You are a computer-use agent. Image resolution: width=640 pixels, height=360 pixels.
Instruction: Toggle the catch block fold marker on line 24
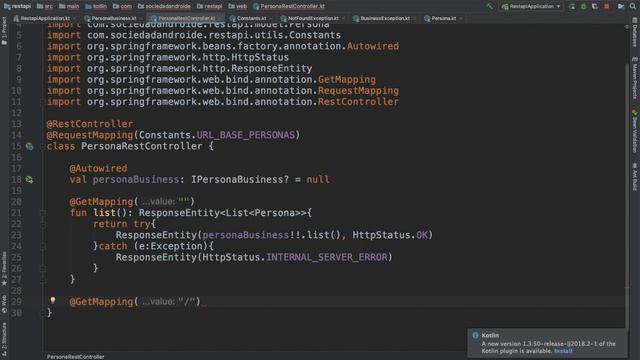(42, 246)
